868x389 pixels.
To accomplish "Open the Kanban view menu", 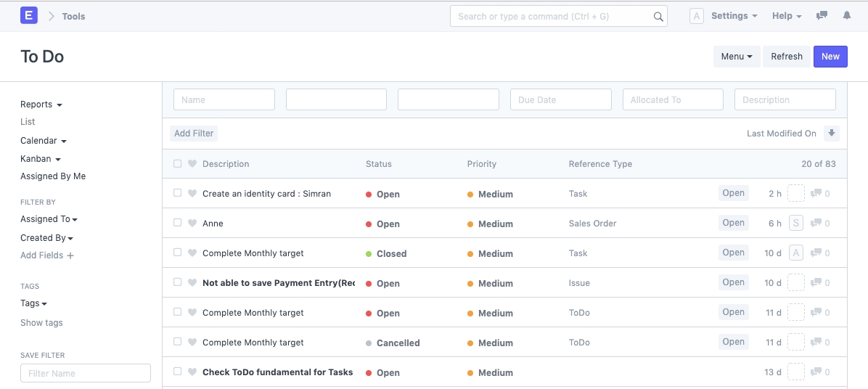I will coord(40,159).
